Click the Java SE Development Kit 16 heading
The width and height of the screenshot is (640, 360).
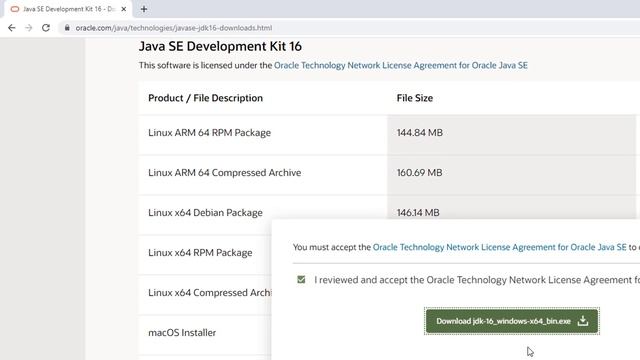point(220,46)
